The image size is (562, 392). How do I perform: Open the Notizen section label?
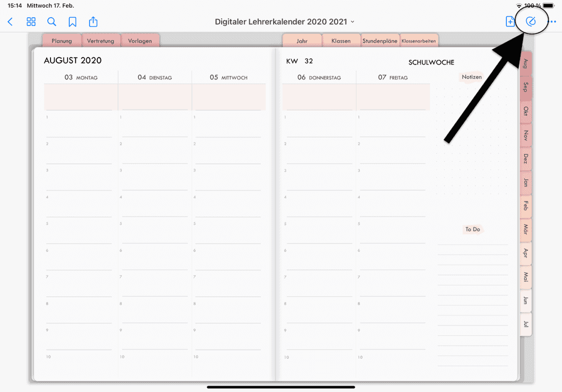[x=471, y=76]
